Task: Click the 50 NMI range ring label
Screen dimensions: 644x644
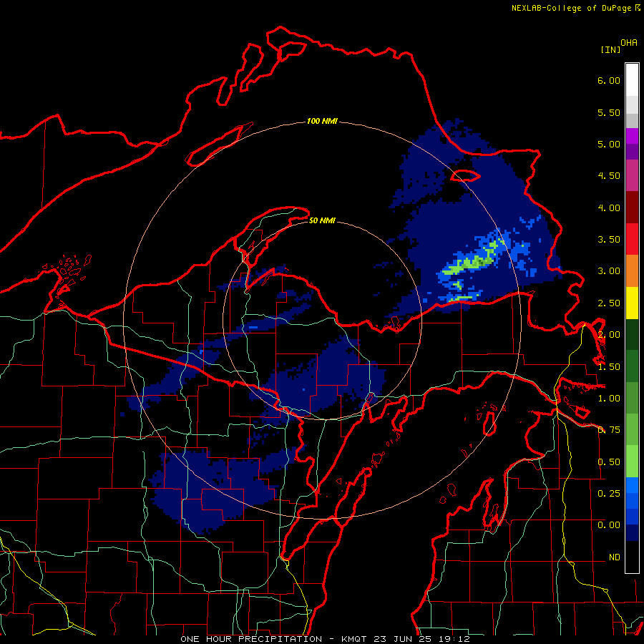Action: (322, 221)
